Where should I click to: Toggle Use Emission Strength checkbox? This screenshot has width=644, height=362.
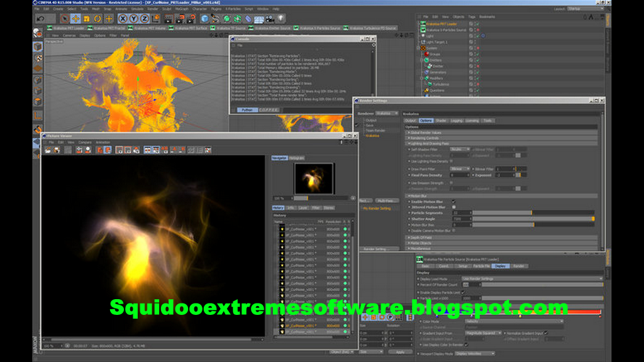tap(452, 183)
